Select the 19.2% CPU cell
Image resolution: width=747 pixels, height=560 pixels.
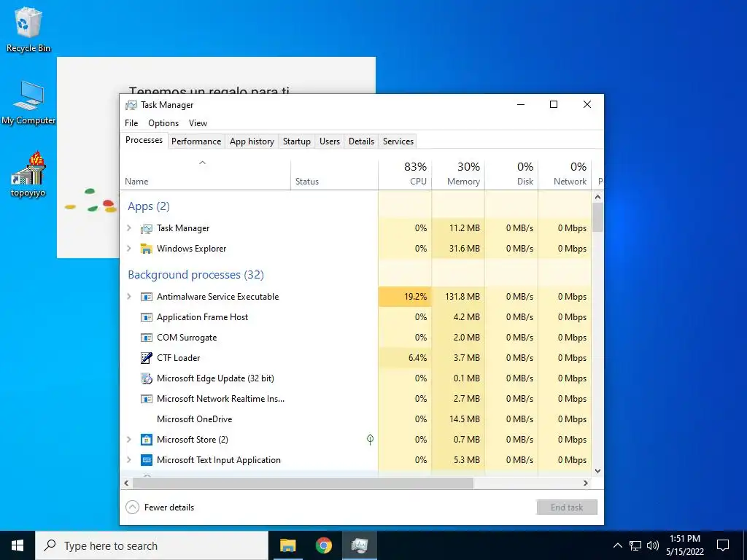405,297
